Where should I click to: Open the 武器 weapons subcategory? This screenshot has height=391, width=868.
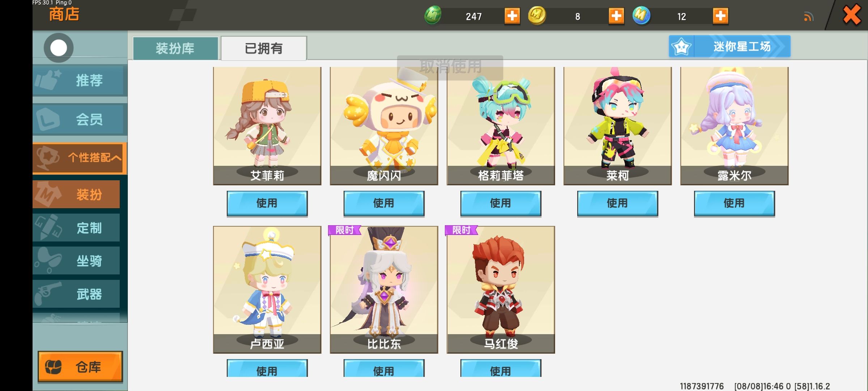[76, 294]
